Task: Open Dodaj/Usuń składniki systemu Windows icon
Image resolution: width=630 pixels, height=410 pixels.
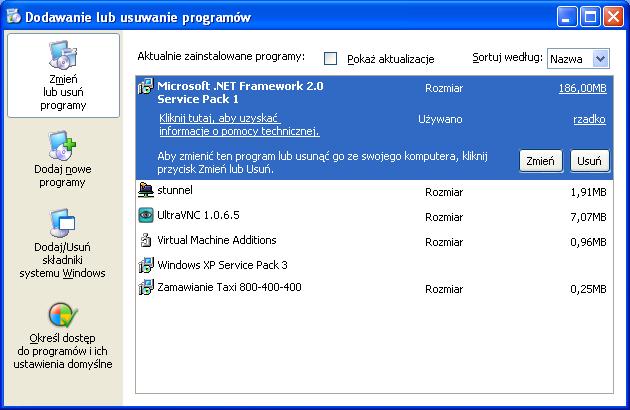Action: (62, 223)
